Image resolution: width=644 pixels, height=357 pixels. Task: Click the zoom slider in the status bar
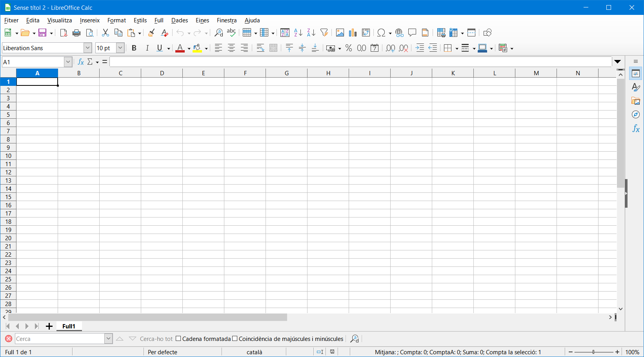click(x=593, y=352)
